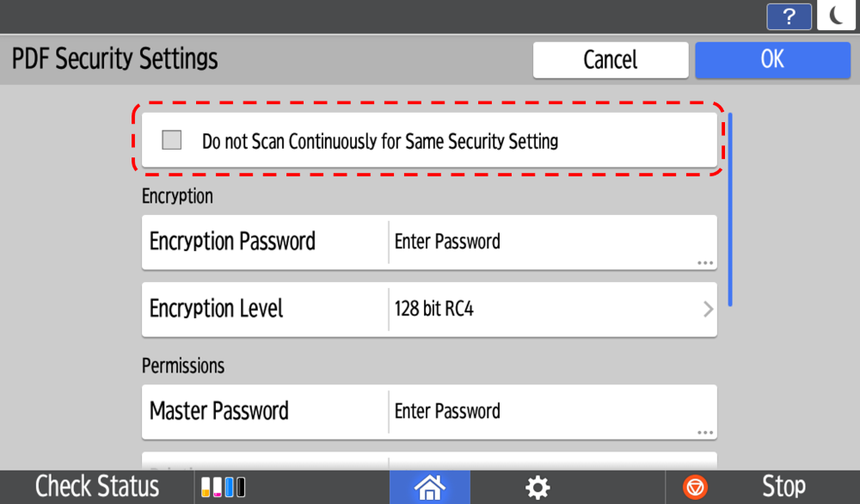The height and width of the screenshot is (504, 860).
Task: Click the blue vertical scrollbar
Action: coord(730,209)
